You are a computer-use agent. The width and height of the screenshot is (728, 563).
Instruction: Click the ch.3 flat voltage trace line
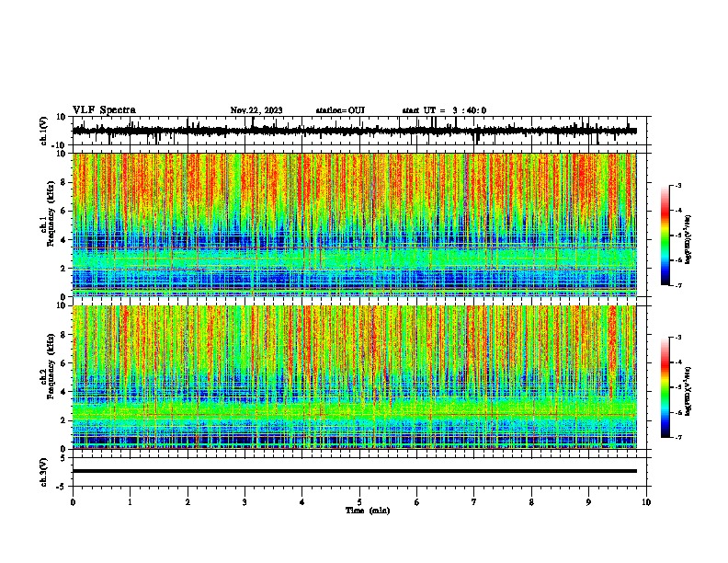355,471
